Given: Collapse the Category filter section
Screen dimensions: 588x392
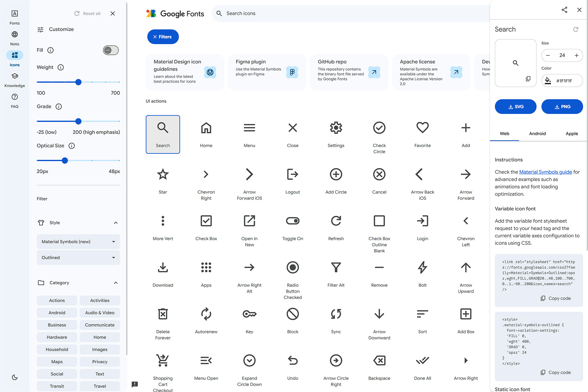Looking at the screenshot, I should click(x=116, y=283).
